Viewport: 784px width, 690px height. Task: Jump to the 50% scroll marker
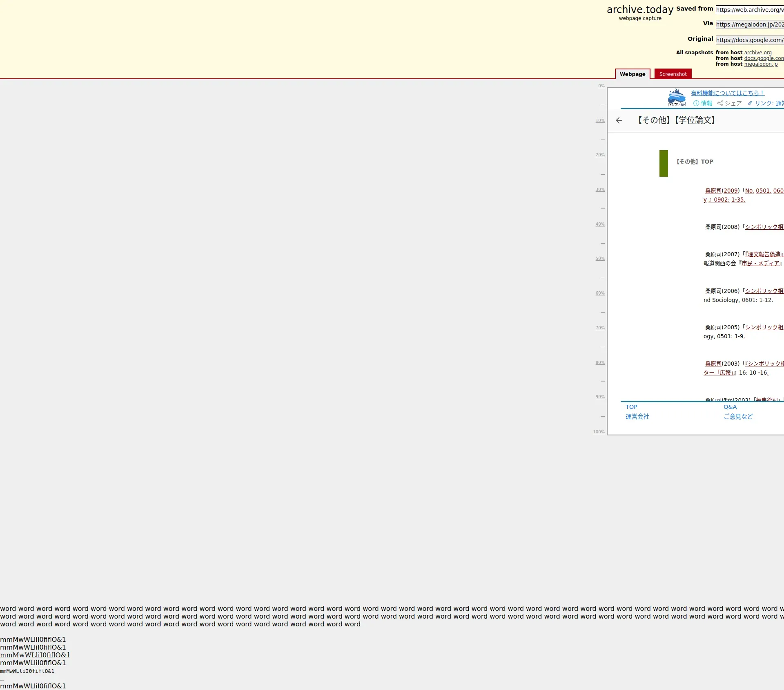[x=600, y=259]
